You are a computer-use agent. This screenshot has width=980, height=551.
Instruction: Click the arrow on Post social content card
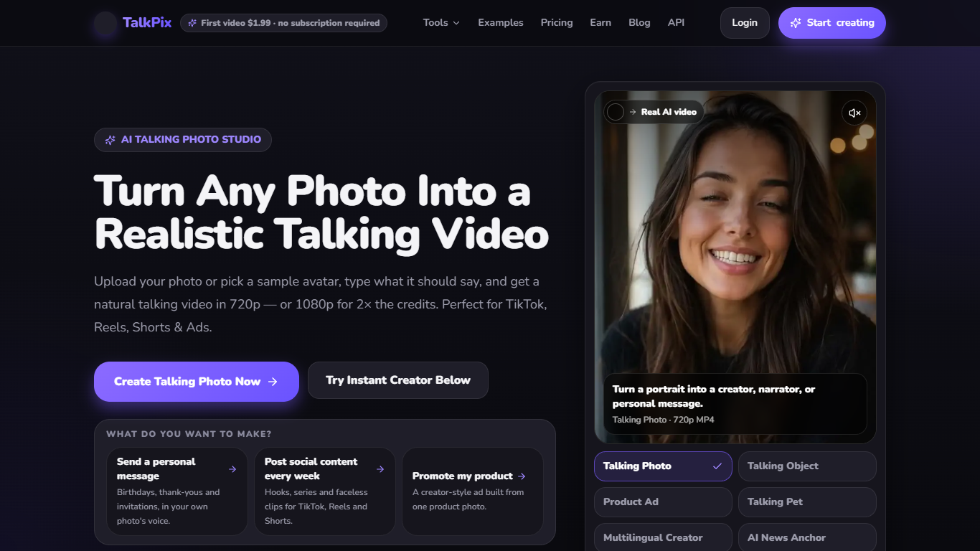tap(380, 469)
